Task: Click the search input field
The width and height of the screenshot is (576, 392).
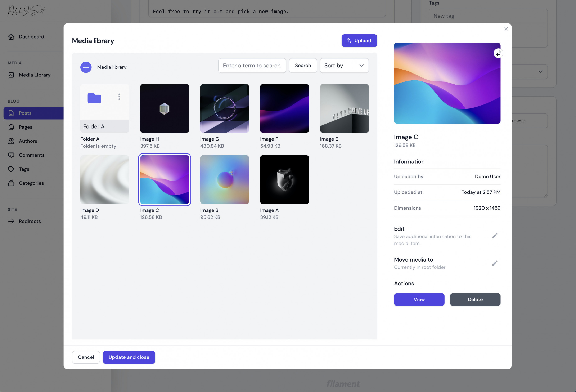Action: point(252,65)
